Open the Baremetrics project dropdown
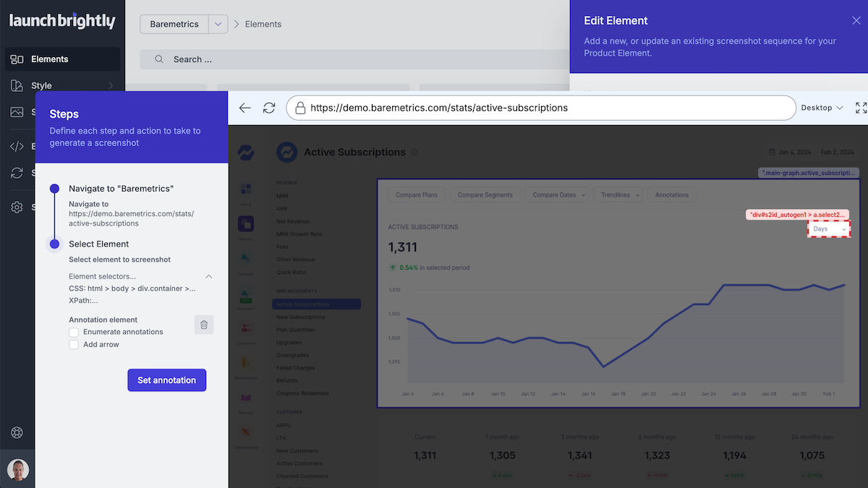 (x=218, y=24)
